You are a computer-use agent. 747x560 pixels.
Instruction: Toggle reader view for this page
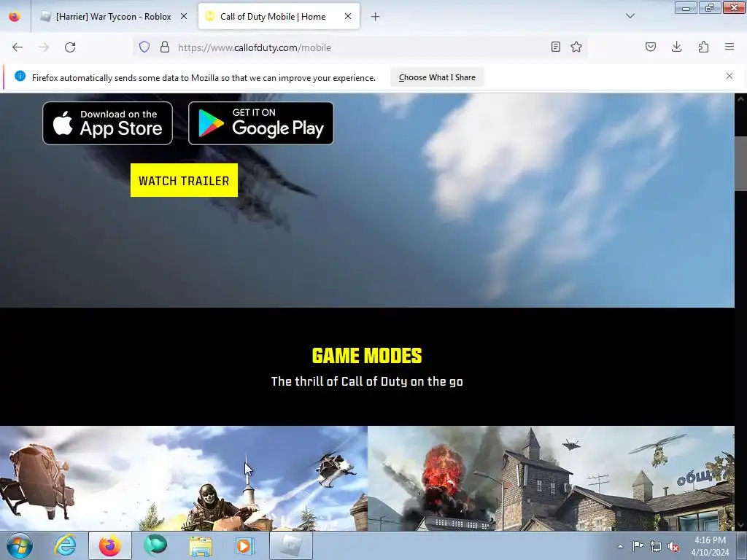(555, 47)
